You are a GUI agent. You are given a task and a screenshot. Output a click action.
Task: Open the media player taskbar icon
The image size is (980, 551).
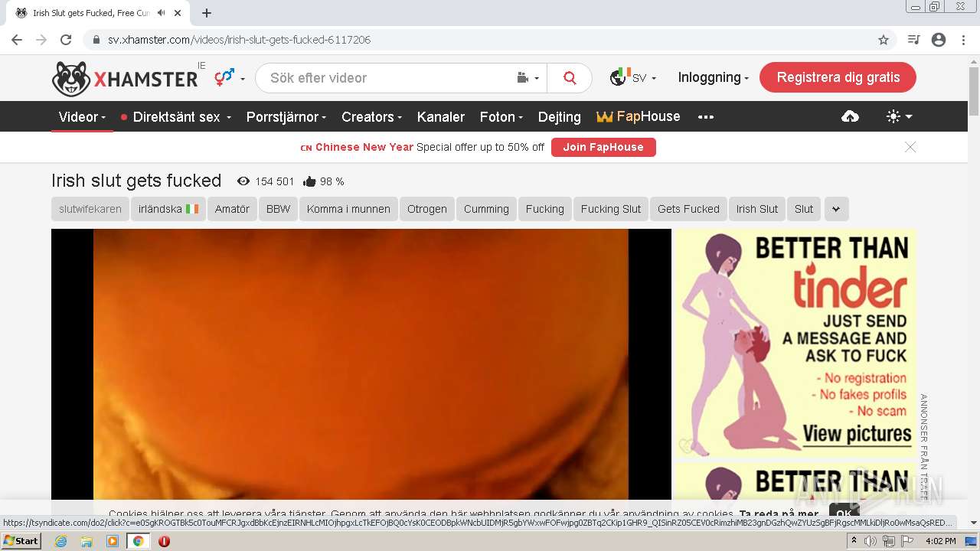click(113, 541)
